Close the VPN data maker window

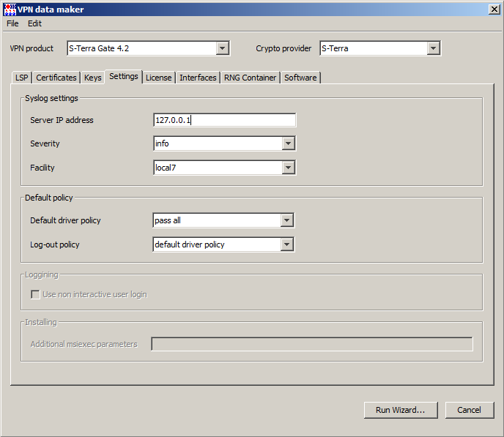pyautogui.click(x=494, y=10)
